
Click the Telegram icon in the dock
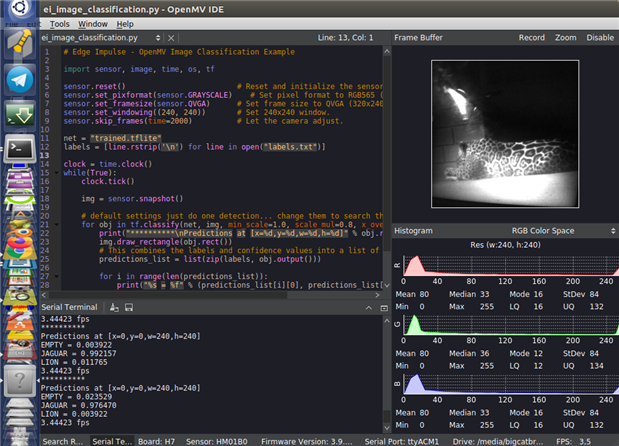point(19,79)
